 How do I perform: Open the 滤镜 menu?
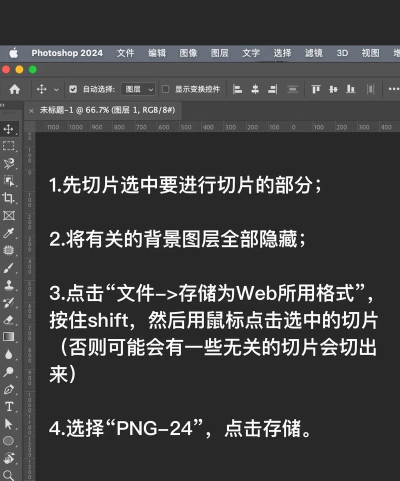[x=313, y=53]
